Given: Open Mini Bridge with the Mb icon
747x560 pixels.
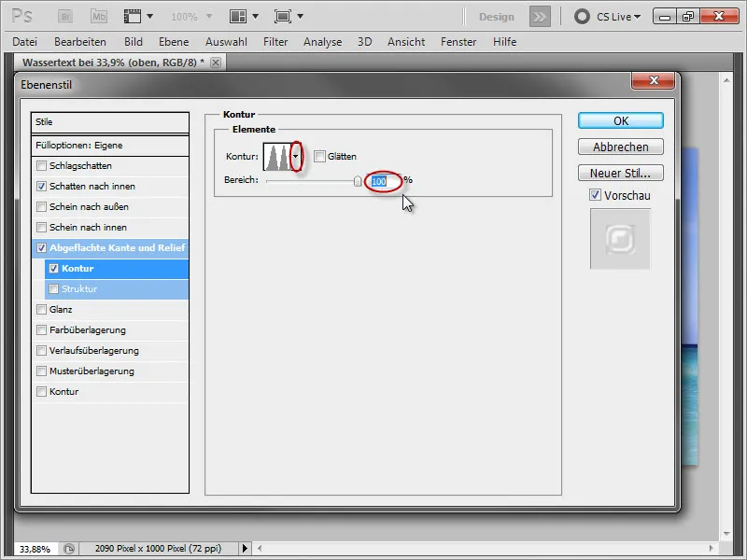Looking at the screenshot, I should 99,17.
